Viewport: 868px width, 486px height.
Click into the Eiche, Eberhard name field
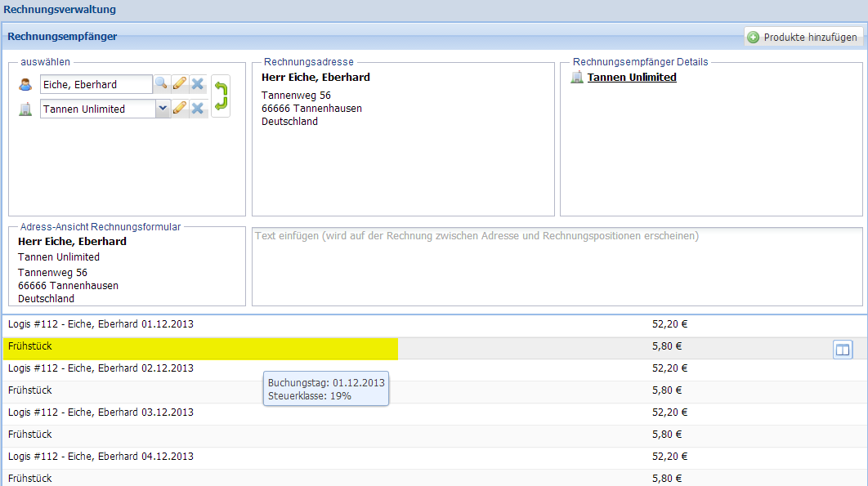(95, 84)
